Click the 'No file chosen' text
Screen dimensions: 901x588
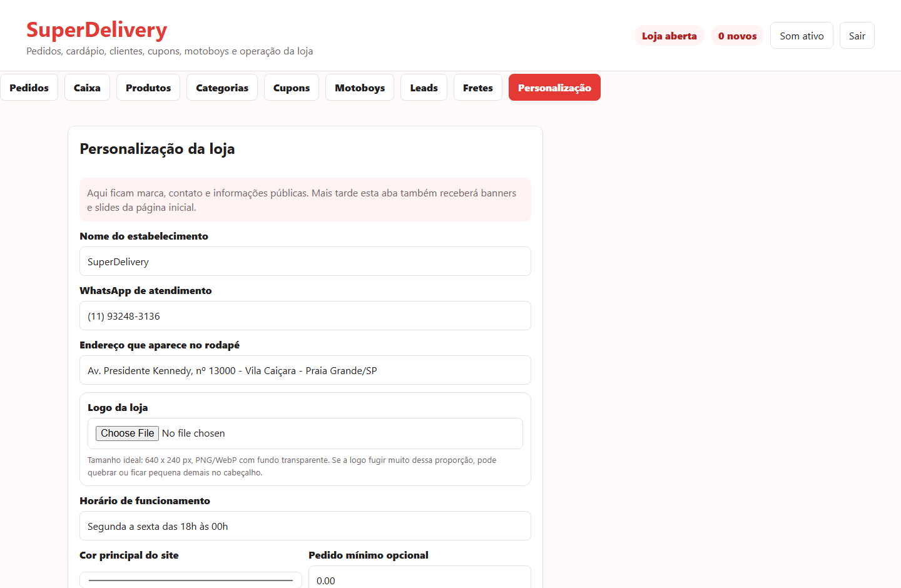[x=193, y=433]
